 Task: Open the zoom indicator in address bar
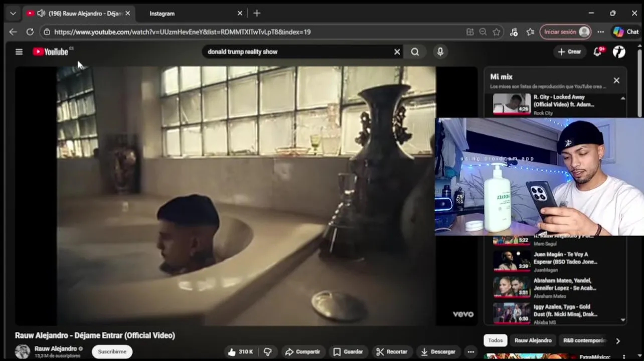point(483,32)
